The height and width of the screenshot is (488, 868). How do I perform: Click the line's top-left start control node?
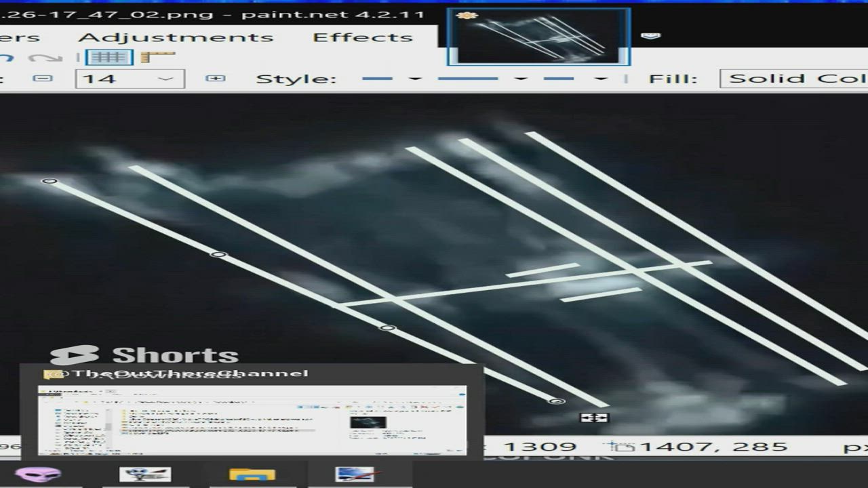(x=49, y=181)
